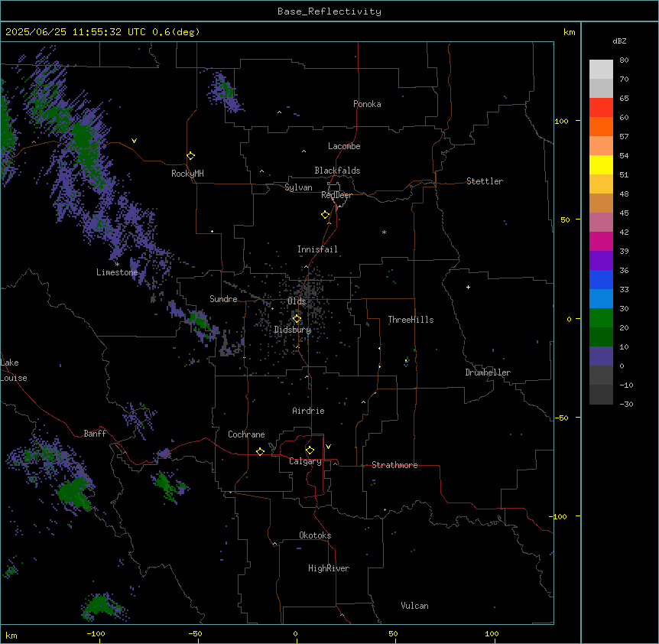Viewport: 659px width, 644px height.
Task: Click the Okotoks label
Action: click(x=315, y=535)
